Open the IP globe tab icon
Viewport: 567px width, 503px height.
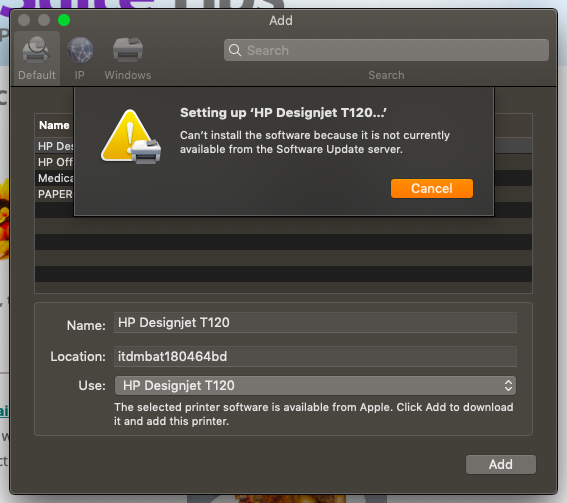pos(80,50)
